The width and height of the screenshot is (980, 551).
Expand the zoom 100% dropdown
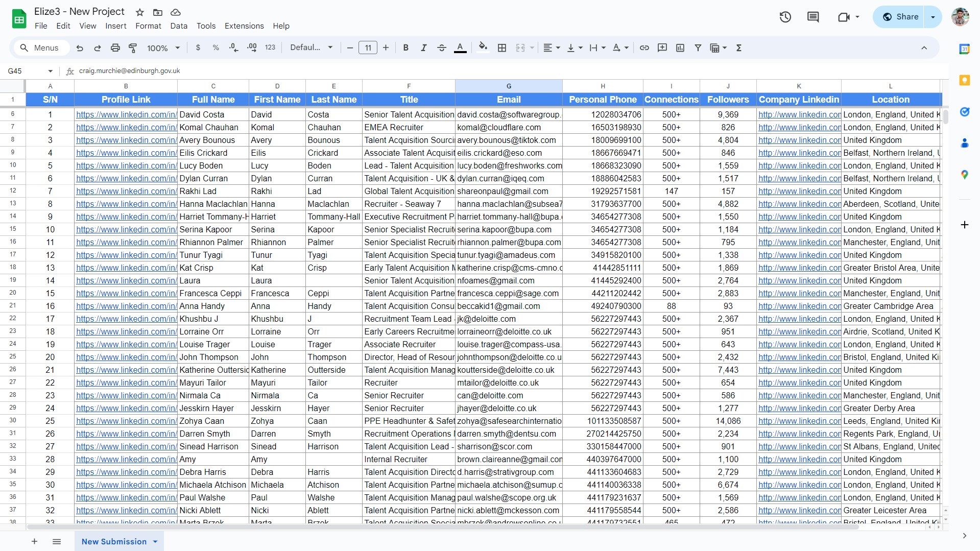point(163,48)
